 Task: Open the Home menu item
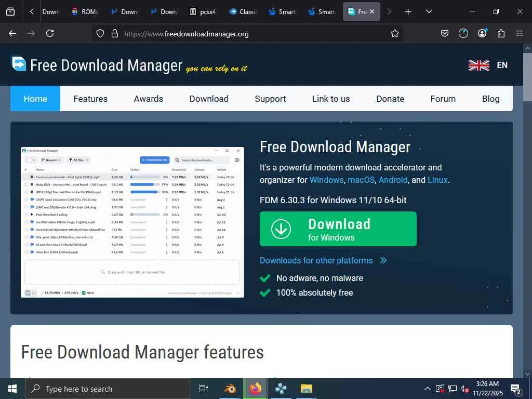(x=35, y=99)
